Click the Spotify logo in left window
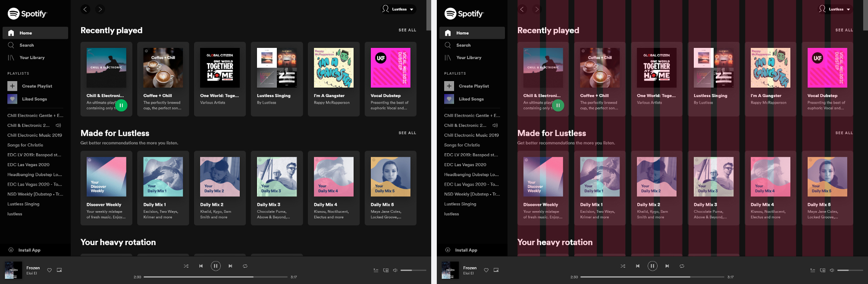 pyautogui.click(x=27, y=14)
